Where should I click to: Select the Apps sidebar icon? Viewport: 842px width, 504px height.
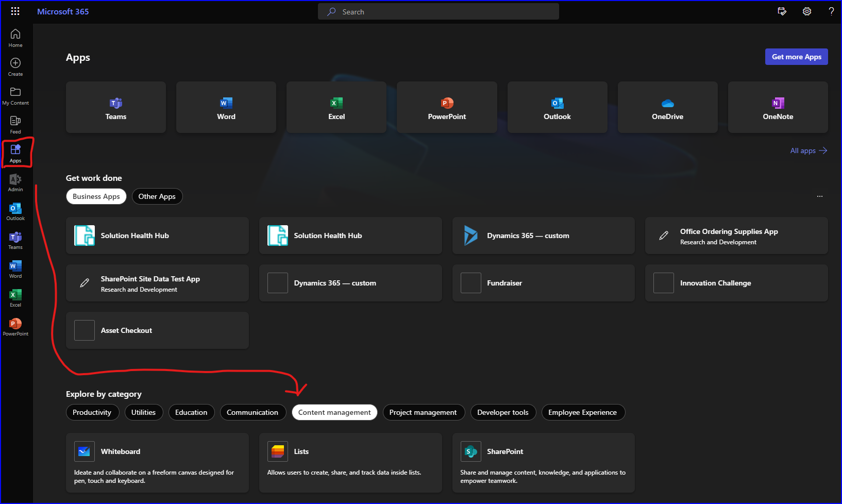click(15, 154)
